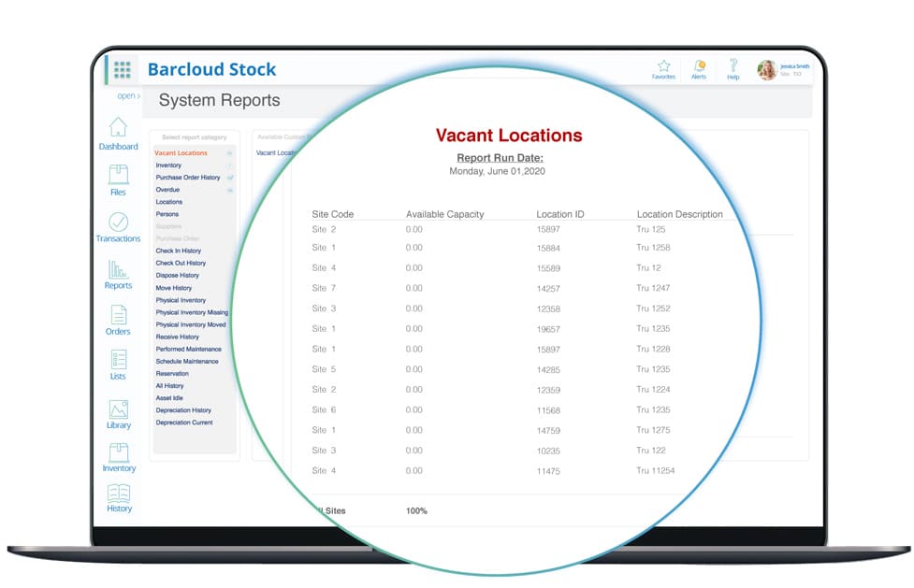Click Barcloud Stock title
The width and height of the screenshot is (914, 588).
tap(211, 69)
